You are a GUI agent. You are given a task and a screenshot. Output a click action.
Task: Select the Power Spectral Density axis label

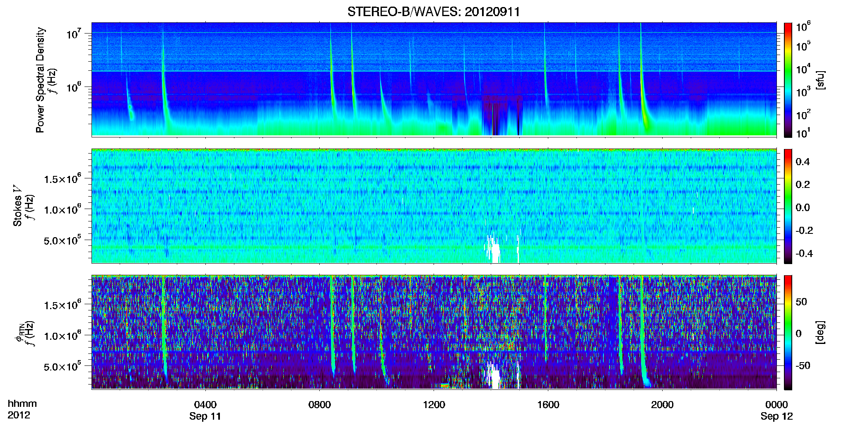coord(40,80)
